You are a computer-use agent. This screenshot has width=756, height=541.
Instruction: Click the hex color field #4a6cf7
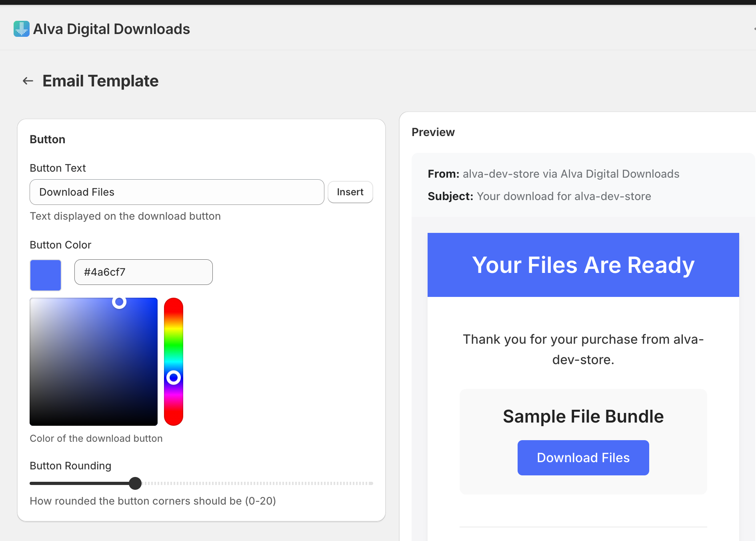coord(143,272)
